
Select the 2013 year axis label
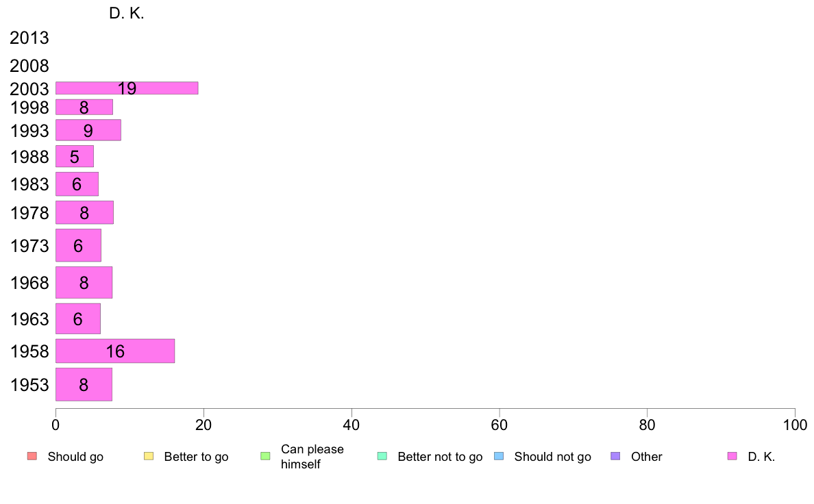pyautogui.click(x=29, y=38)
